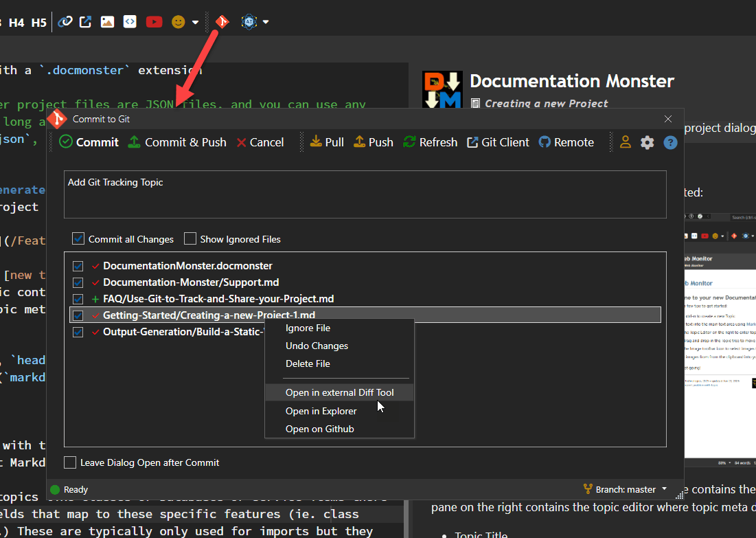The image size is (756, 538).
Task: Open the AI tool dropdown arrow
Action: [x=264, y=21]
